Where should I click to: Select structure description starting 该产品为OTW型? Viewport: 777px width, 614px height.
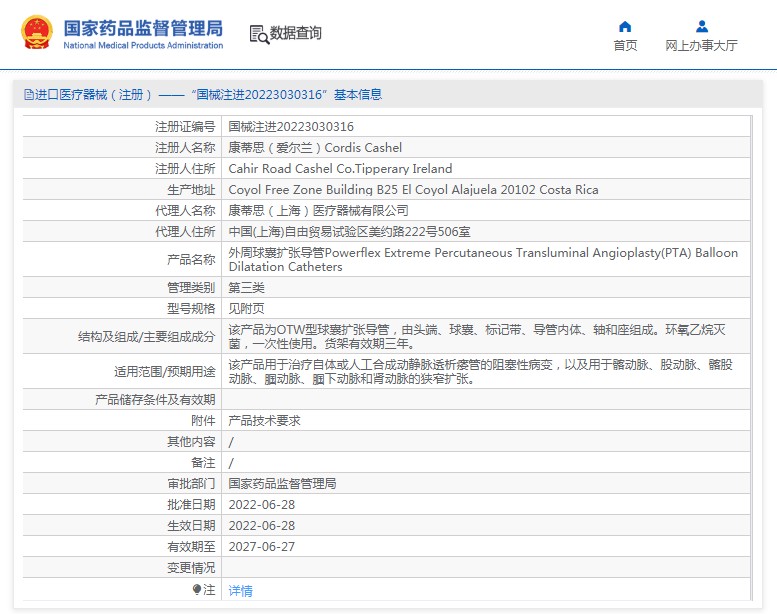(x=477, y=336)
